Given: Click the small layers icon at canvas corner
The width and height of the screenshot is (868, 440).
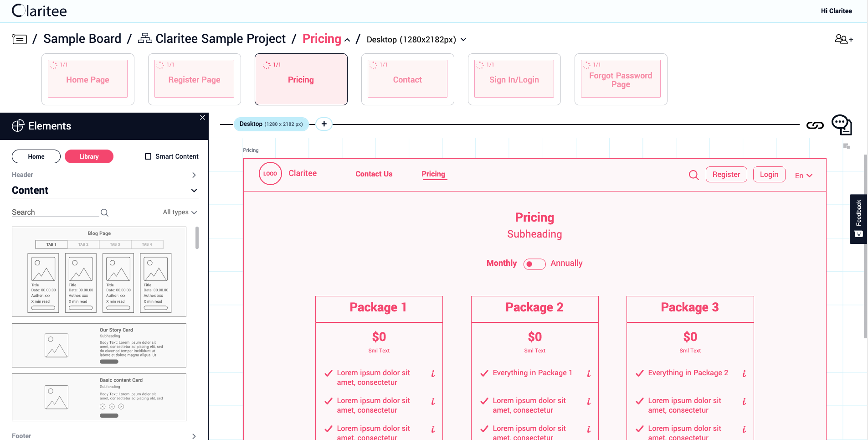Looking at the screenshot, I should tap(847, 146).
